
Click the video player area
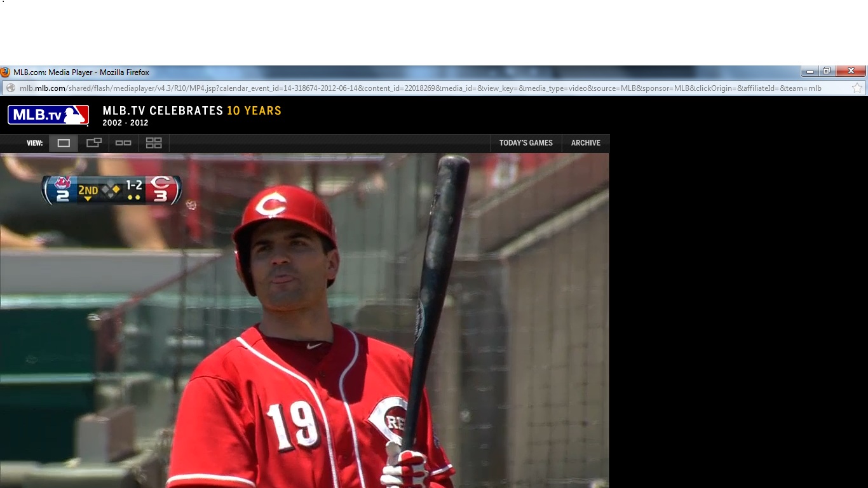point(304,320)
